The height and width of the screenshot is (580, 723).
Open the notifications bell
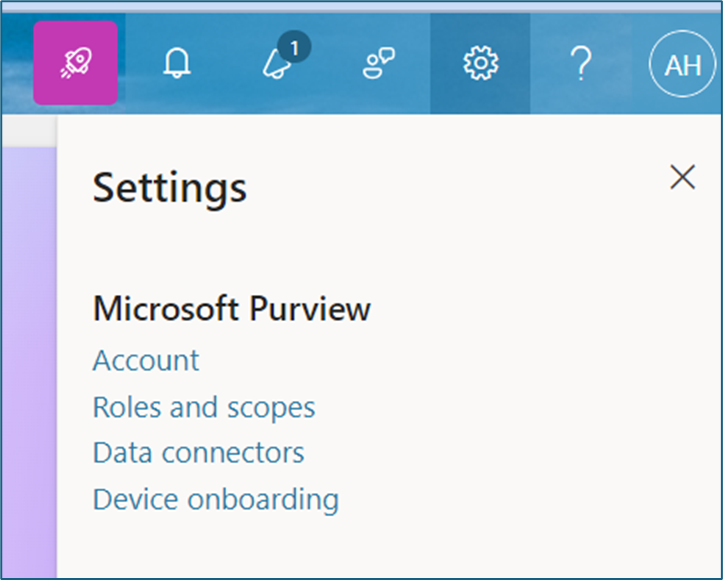[x=177, y=64]
